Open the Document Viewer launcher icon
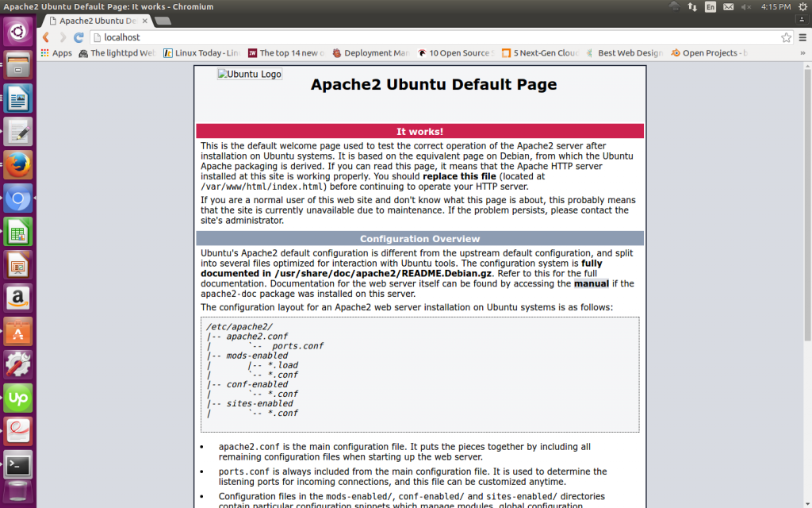 (x=18, y=431)
